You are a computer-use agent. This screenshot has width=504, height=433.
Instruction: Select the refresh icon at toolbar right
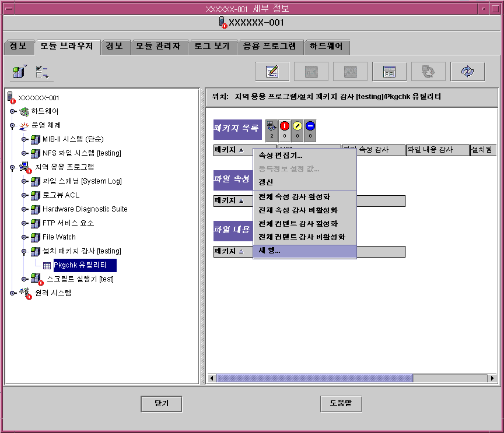click(x=467, y=71)
